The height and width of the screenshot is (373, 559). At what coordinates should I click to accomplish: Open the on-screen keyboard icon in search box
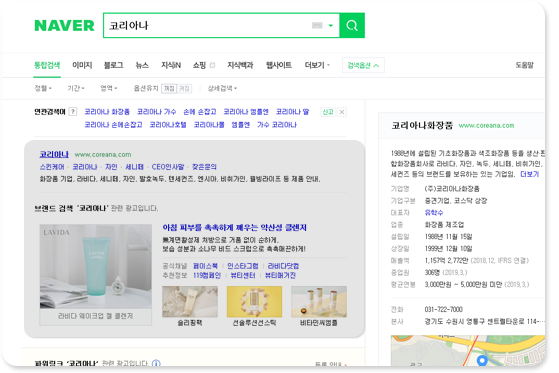pos(317,25)
